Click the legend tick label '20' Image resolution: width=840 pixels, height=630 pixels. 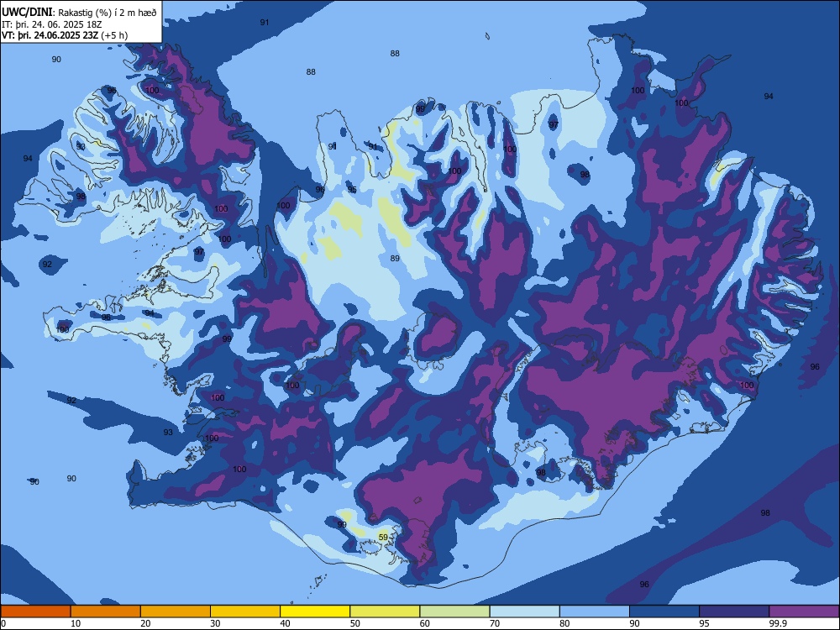tap(145, 623)
